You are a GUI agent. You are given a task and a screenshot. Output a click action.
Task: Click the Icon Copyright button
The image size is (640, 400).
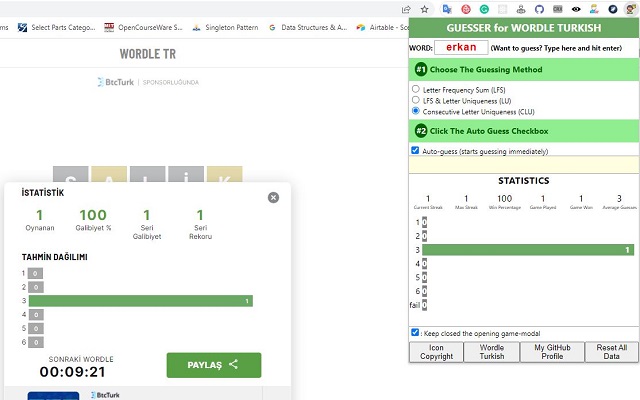click(436, 352)
